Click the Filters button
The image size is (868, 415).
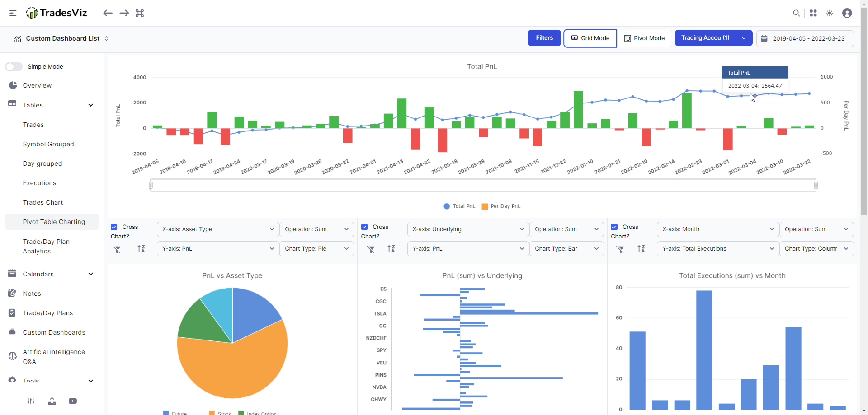click(x=544, y=38)
